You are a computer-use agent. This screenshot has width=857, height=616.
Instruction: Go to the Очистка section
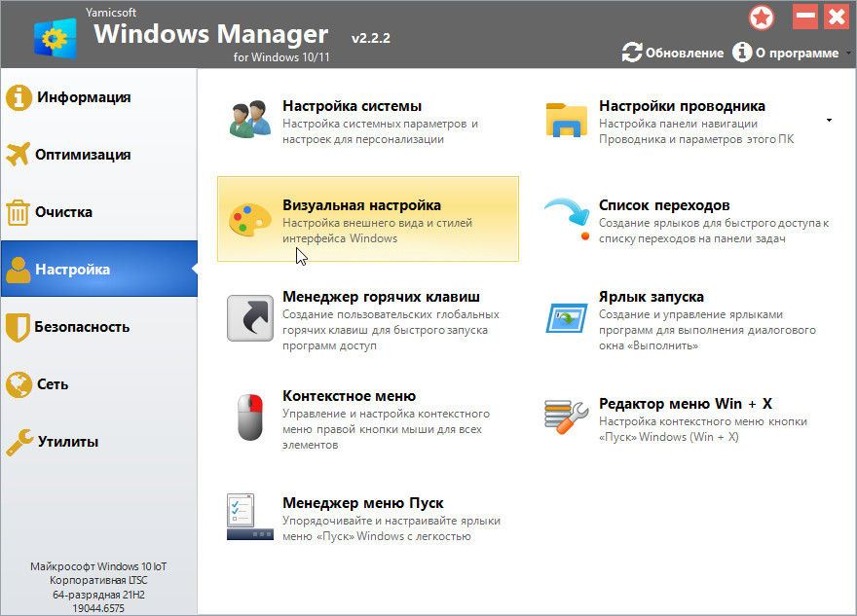click(64, 212)
